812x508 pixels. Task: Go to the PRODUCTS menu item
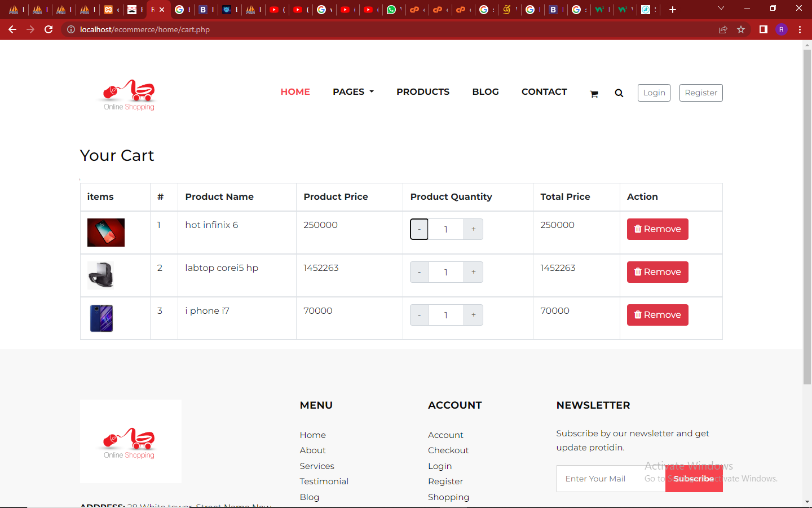(423, 91)
